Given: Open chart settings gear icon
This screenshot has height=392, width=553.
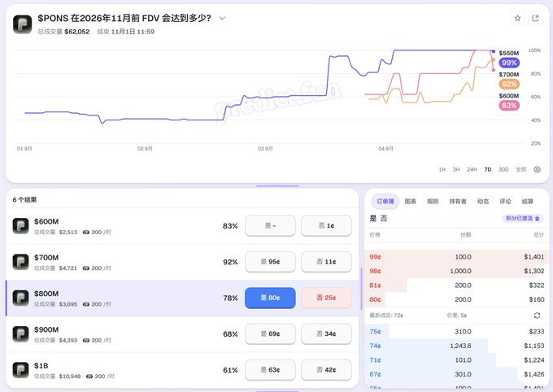Looking at the screenshot, I should [x=537, y=169].
